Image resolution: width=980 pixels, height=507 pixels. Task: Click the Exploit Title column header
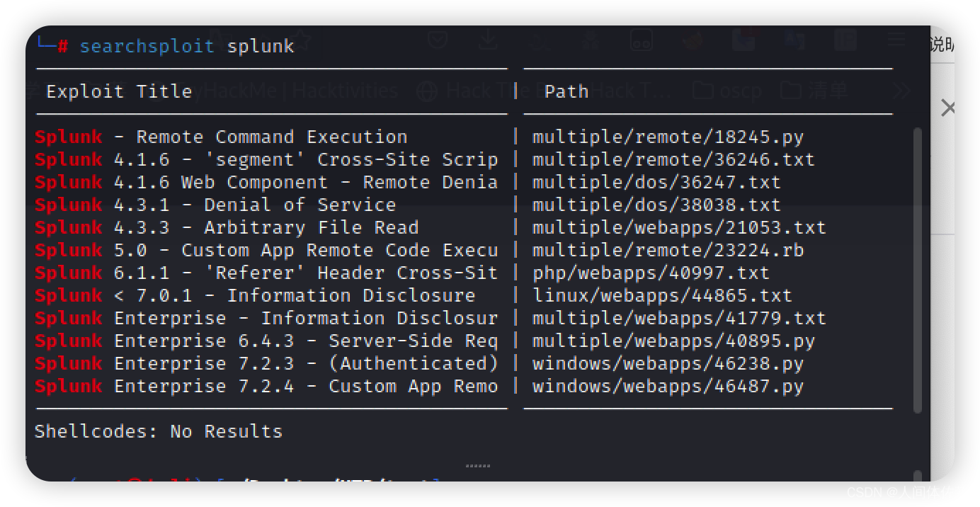pyautogui.click(x=119, y=91)
